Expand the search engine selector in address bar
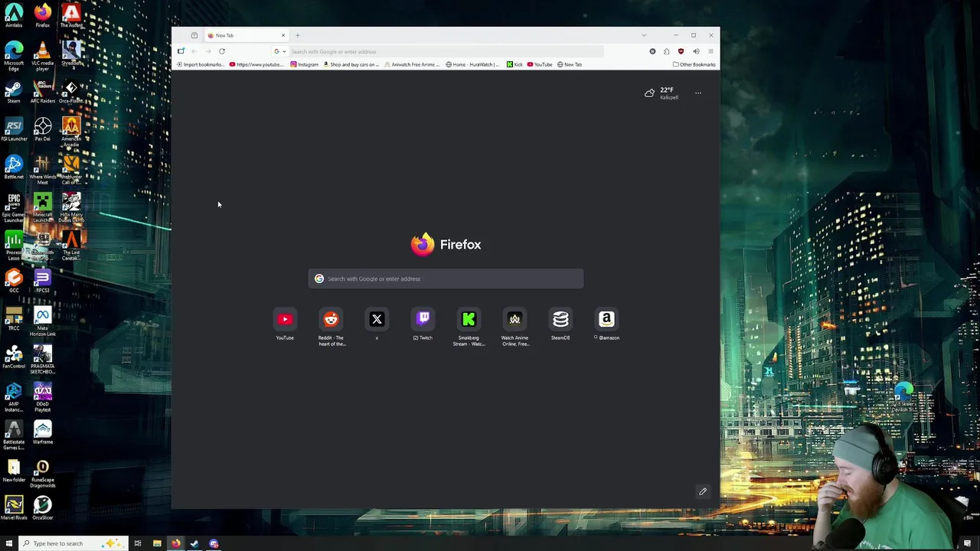The image size is (980, 551). (x=279, y=51)
